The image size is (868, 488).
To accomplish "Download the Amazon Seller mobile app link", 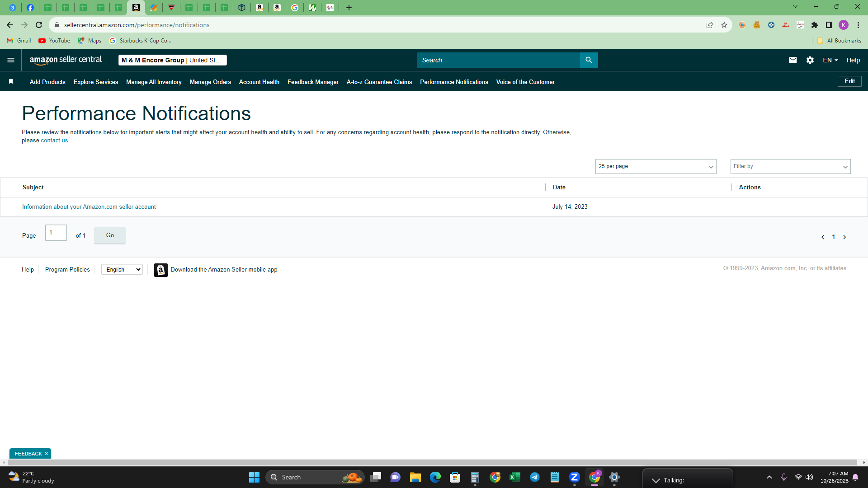I will (x=224, y=269).
